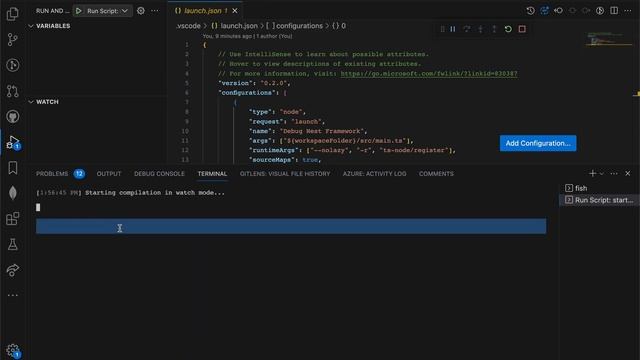Select the TERMINAL panel tab

coord(212,174)
